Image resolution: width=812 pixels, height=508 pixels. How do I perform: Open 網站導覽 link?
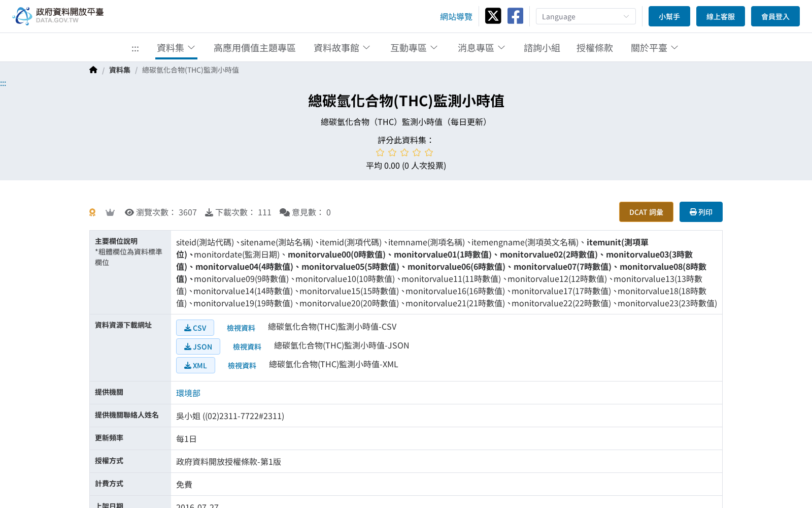pos(456,17)
